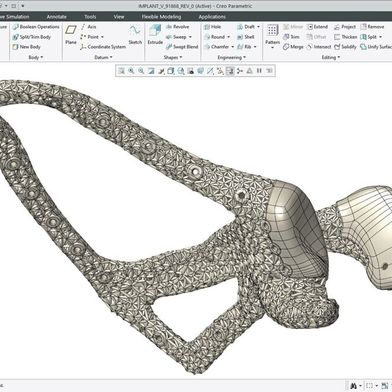Open the Split dropdown arrow
Image resolution: width=392 pixels, height=392 pixels.
[x=381, y=37]
